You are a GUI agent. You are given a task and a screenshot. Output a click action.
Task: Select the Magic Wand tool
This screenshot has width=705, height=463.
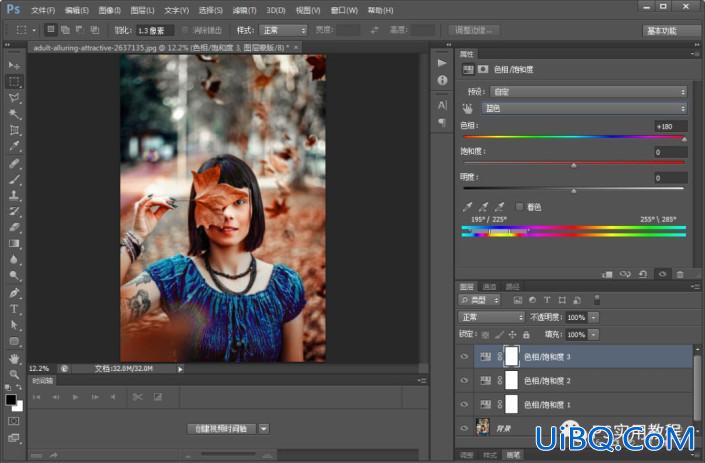point(14,114)
